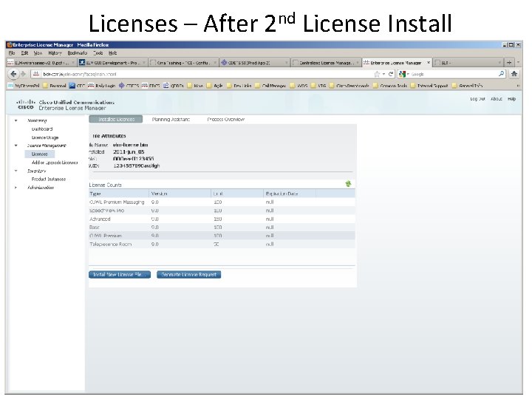This screenshot has width=532, height=399.
Task: Open a new tab with the plus button
Action: pyautogui.click(x=509, y=62)
